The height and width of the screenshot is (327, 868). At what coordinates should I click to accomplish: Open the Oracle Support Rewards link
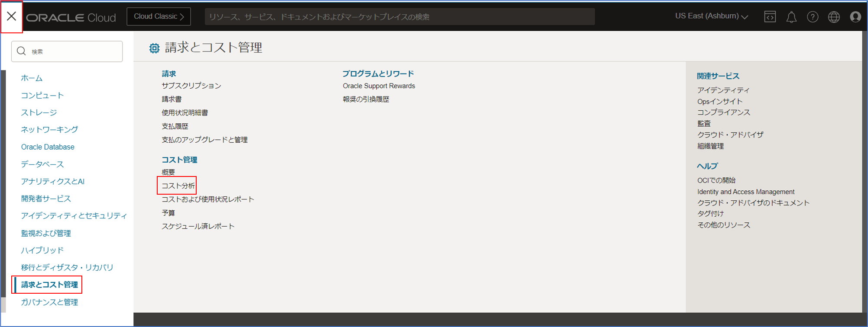point(379,86)
